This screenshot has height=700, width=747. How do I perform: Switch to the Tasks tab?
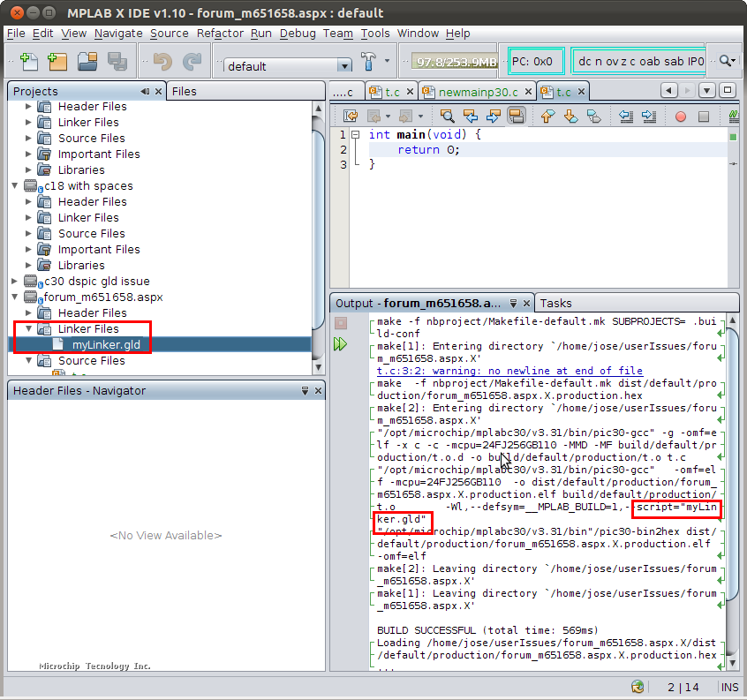[555, 303]
